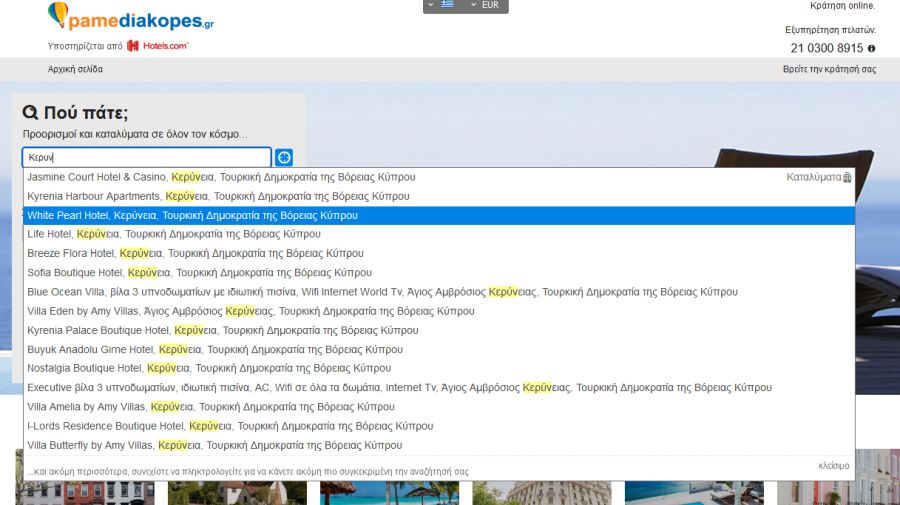The width and height of the screenshot is (900, 505).
Task: Select Buyuk Anadolu Girne Hotel suggestion
Action: [439, 349]
